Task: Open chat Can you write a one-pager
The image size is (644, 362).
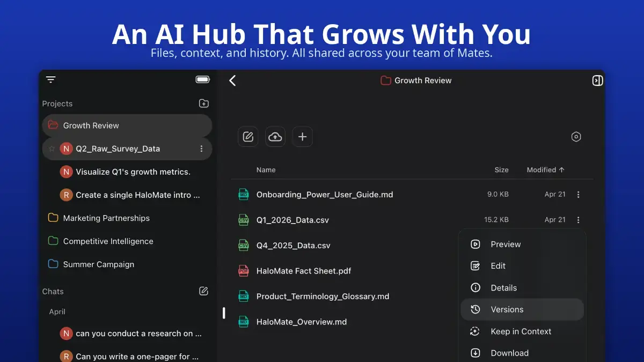Action: point(137,356)
